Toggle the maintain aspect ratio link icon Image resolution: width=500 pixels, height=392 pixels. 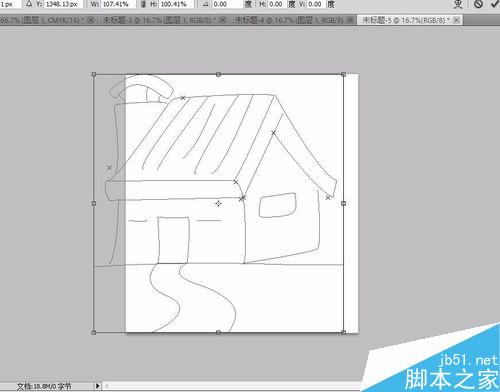tap(143, 4)
